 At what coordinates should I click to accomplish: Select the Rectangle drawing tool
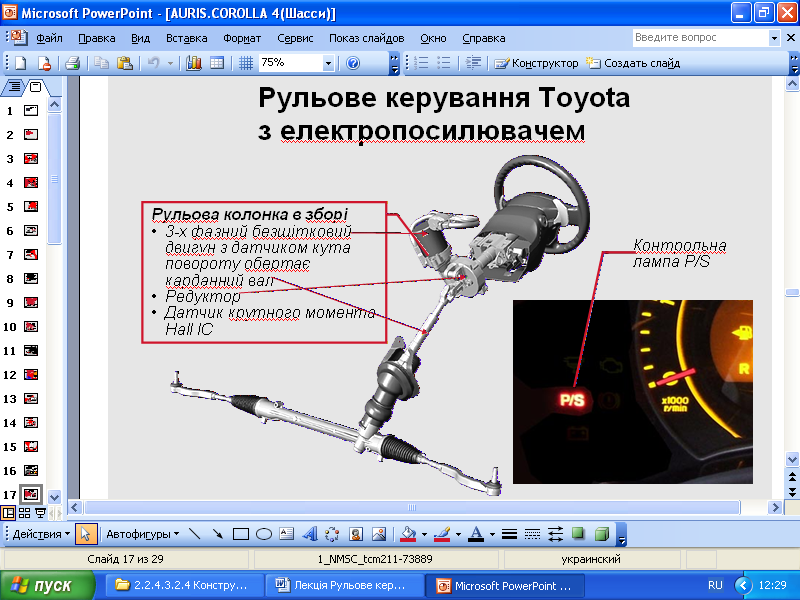[x=241, y=534]
